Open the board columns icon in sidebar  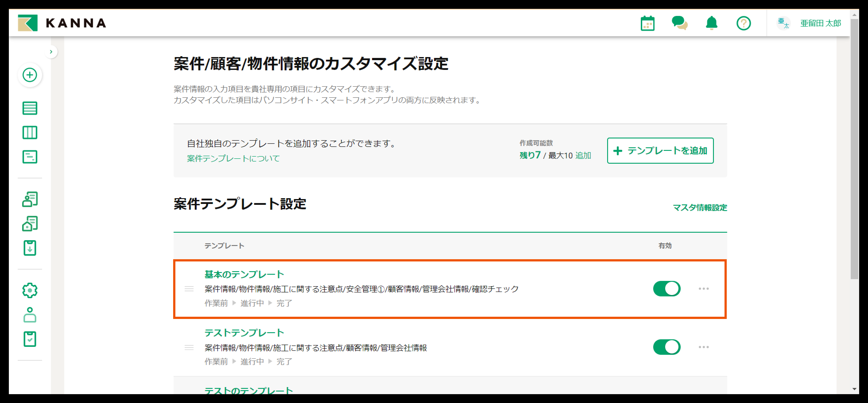pyautogui.click(x=30, y=133)
